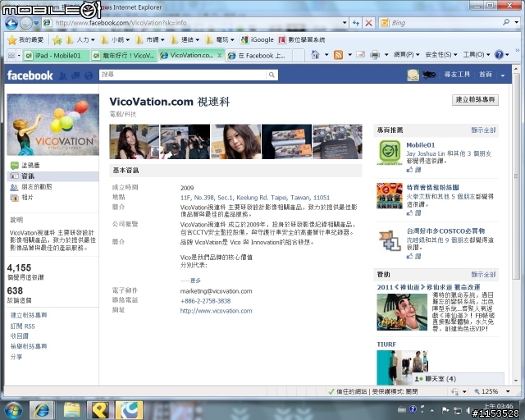Open http://www.vicovation.com website link
The image size is (525, 420).
pos(216,311)
